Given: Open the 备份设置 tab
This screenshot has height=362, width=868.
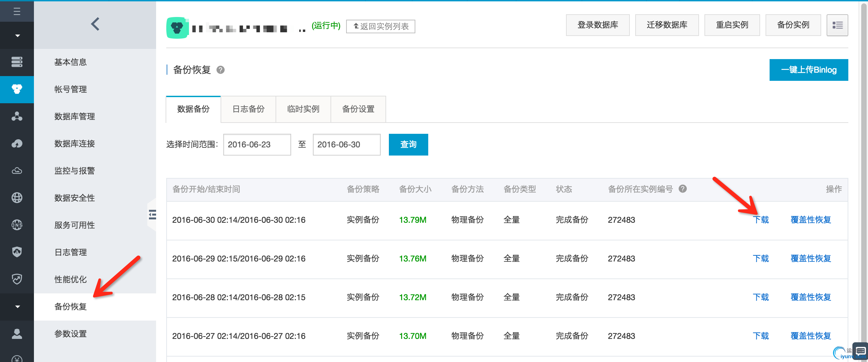Looking at the screenshot, I should coord(358,109).
